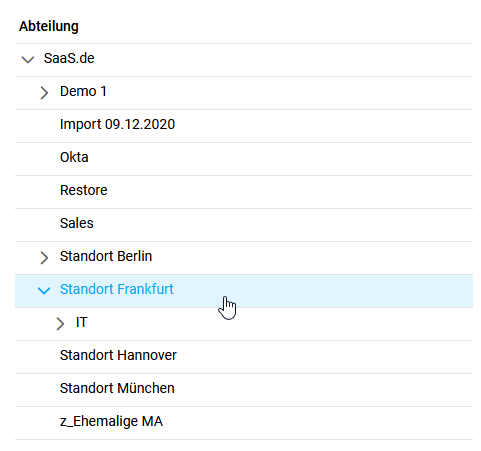Choose the Standort Berlin entry

[x=106, y=256]
